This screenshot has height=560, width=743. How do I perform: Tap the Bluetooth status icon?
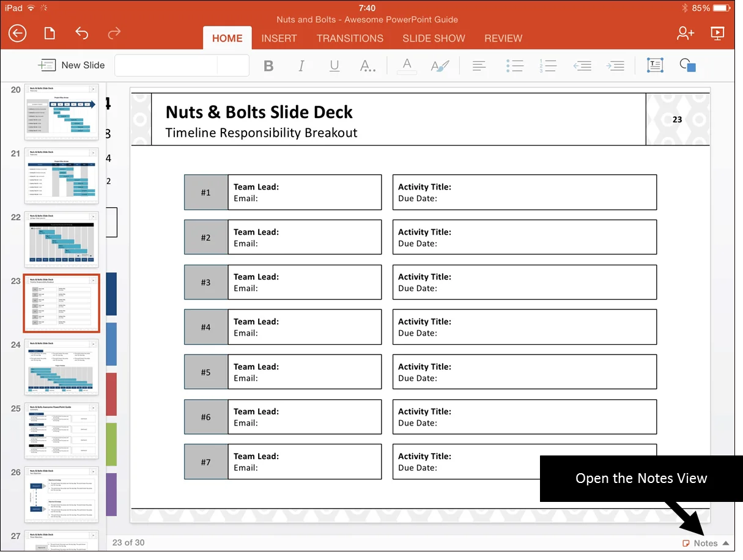[684, 8]
